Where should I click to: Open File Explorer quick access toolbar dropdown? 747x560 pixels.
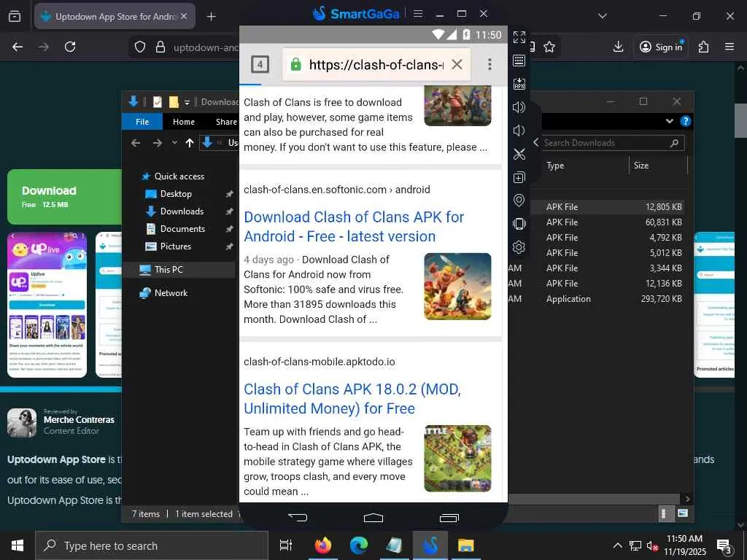coord(187,102)
